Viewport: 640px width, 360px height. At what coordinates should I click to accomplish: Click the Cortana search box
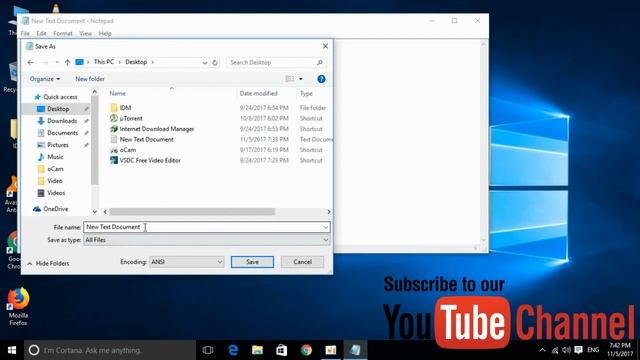(110, 350)
